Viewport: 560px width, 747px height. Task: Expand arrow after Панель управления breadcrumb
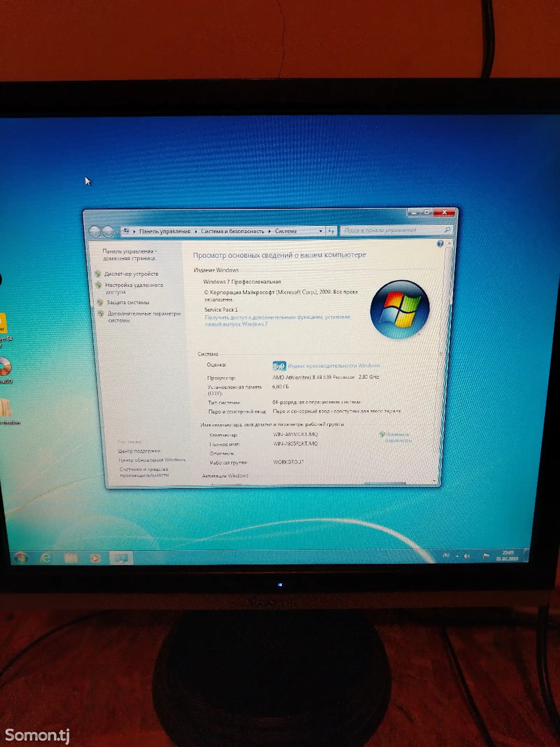pyautogui.click(x=196, y=231)
